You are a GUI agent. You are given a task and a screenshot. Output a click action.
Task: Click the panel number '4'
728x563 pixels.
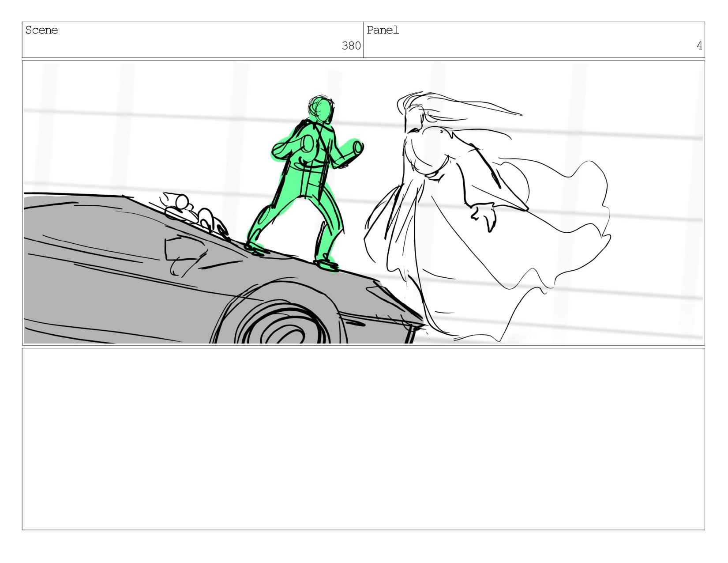coord(699,46)
